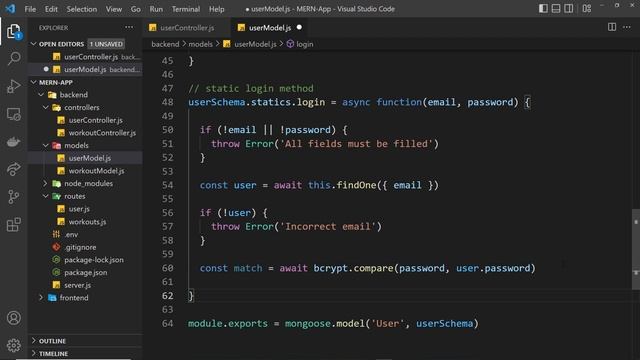This screenshot has height=360, width=640.
Task: Open Help menu
Action: [216, 9]
